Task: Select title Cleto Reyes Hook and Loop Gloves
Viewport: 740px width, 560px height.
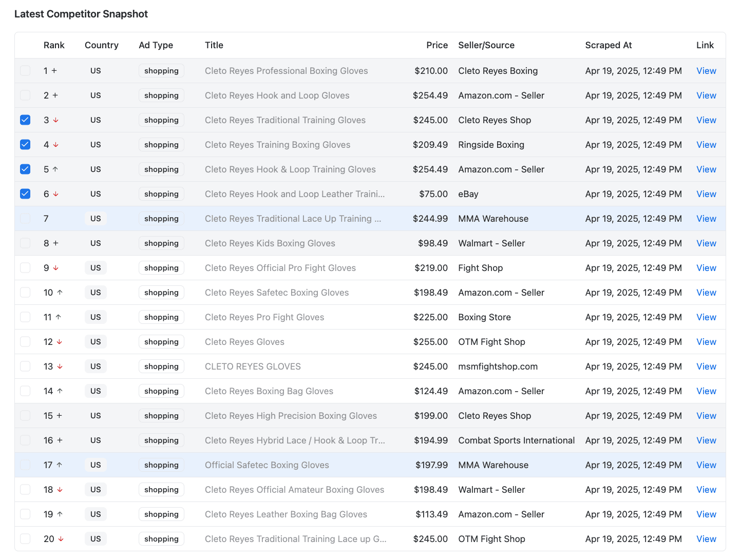Action: [277, 95]
